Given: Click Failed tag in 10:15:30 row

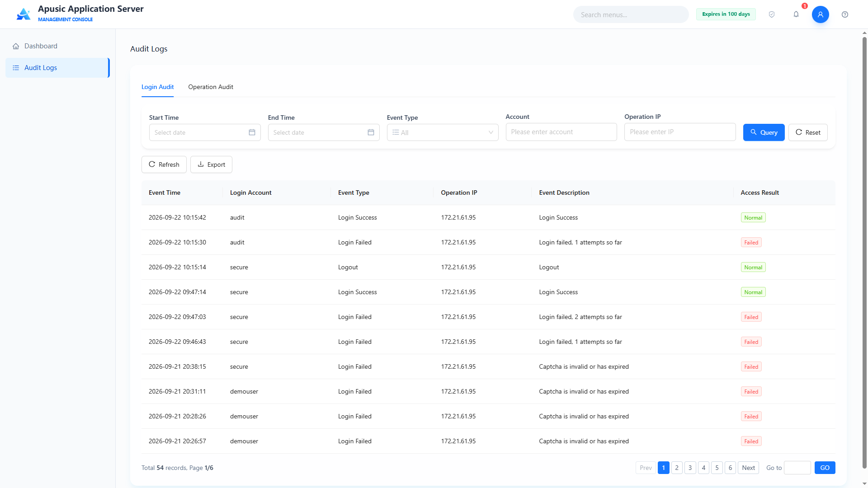Looking at the screenshot, I should point(751,242).
